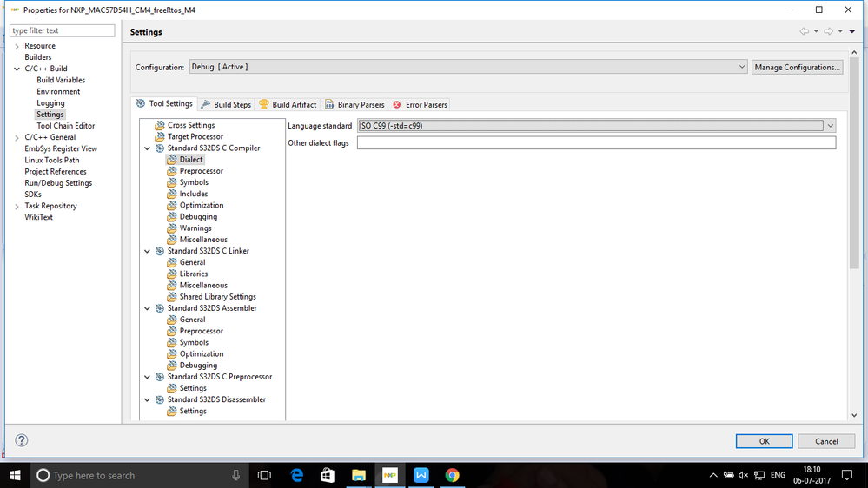The image size is (868, 488).
Task: Select compiler Includes settings icon
Action: pyautogui.click(x=172, y=194)
